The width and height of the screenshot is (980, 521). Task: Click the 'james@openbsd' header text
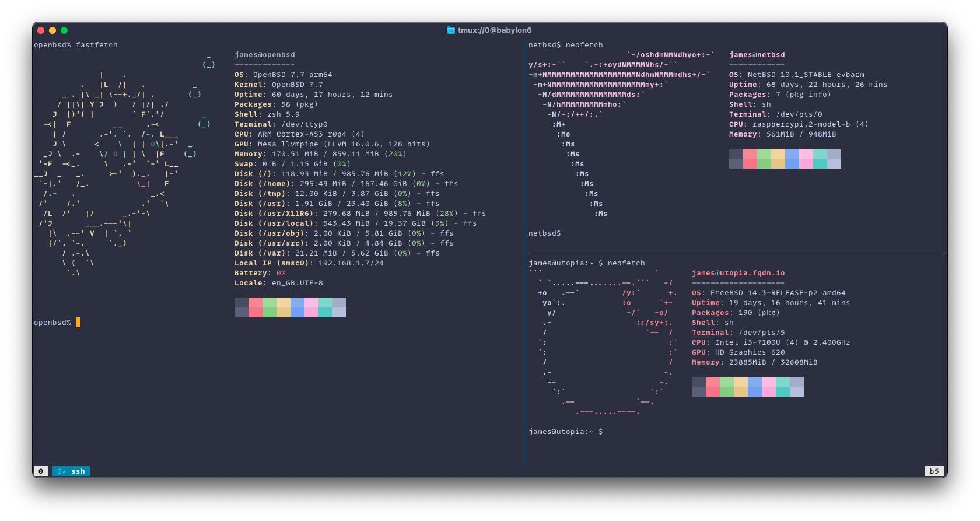265,55
